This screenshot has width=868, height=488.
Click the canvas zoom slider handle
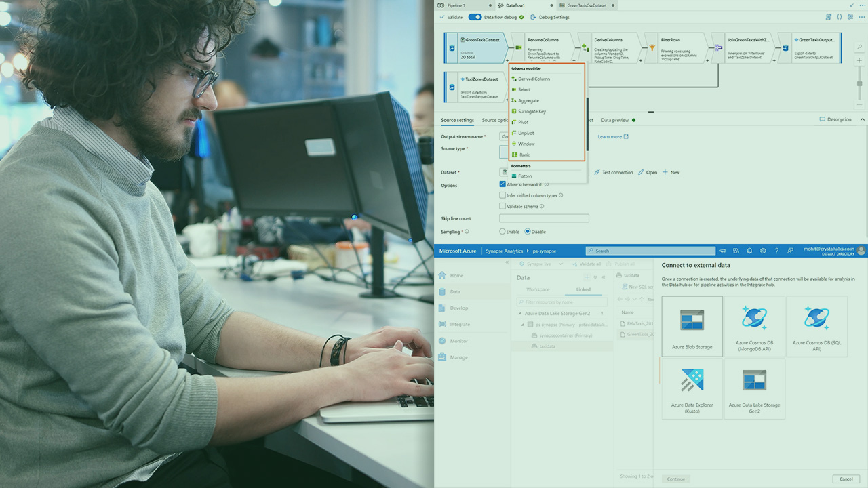(x=860, y=84)
